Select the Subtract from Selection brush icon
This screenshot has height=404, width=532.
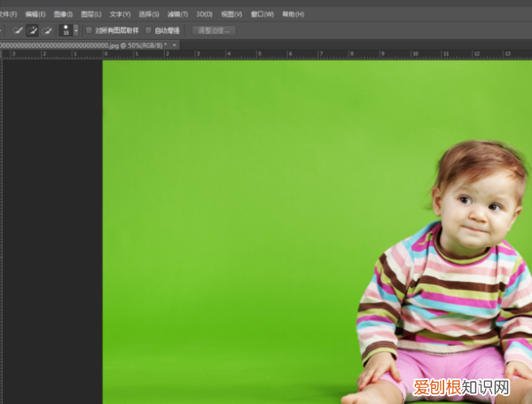pos(47,30)
